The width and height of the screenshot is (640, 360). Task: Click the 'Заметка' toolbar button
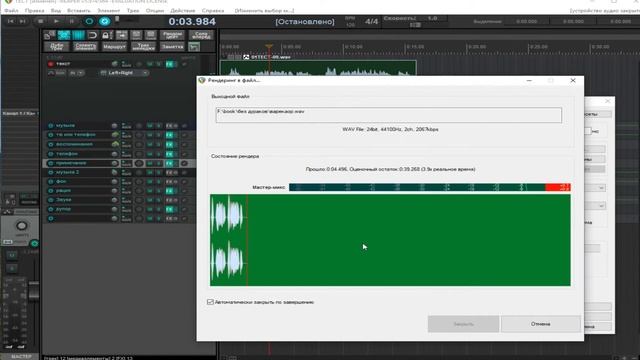click(172, 47)
